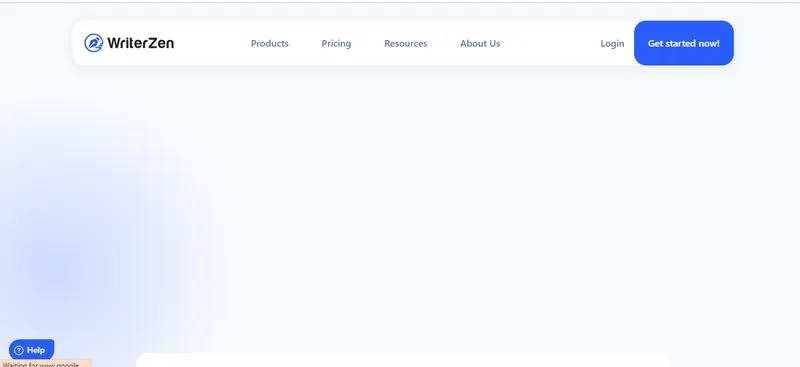Open the Help widget
The image size is (800, 367).
(x=32, y=350)
